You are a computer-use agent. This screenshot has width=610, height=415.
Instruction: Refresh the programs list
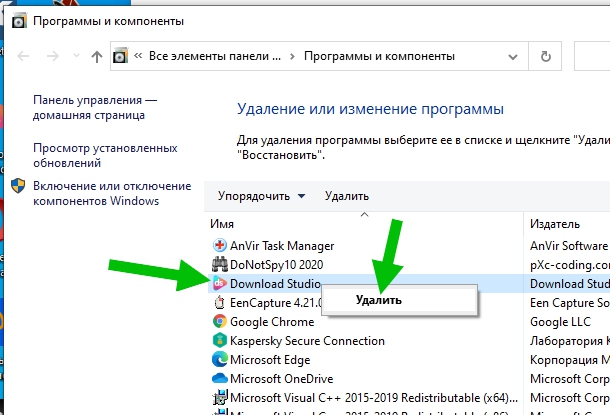[x=545, y=56]
